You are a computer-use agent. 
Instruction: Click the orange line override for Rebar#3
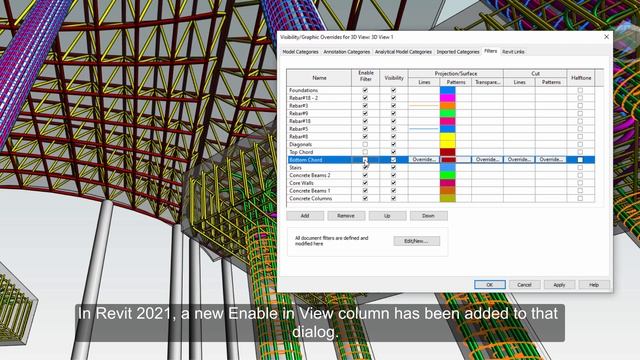click(x=424, y=106)
